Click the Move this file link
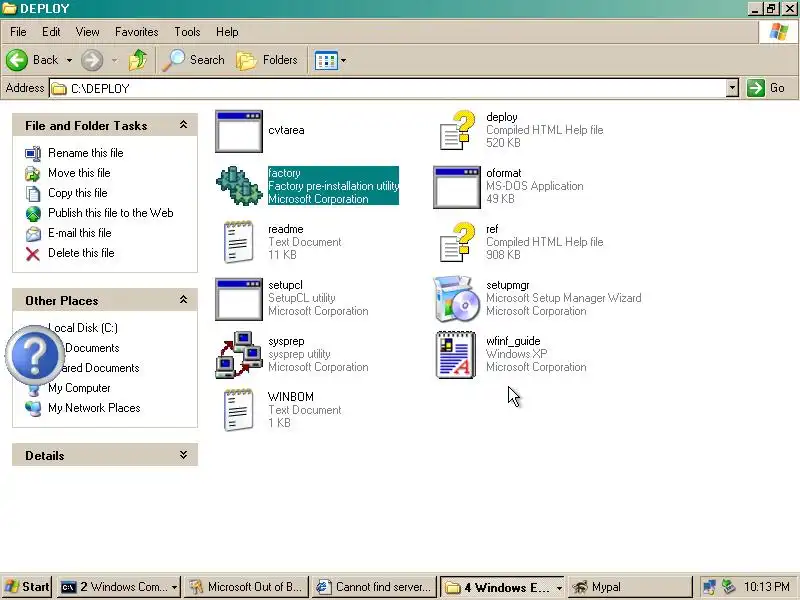This screenshot has height=600, width=800. (x=79, y=173)
